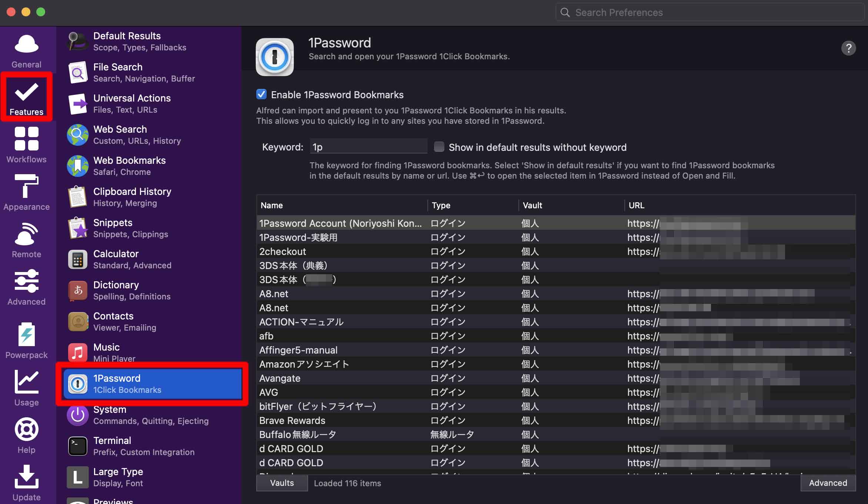The height and width of the screenshot is (504, 868).
Task: Select Default Results feature
Action: tap(152, 42)
